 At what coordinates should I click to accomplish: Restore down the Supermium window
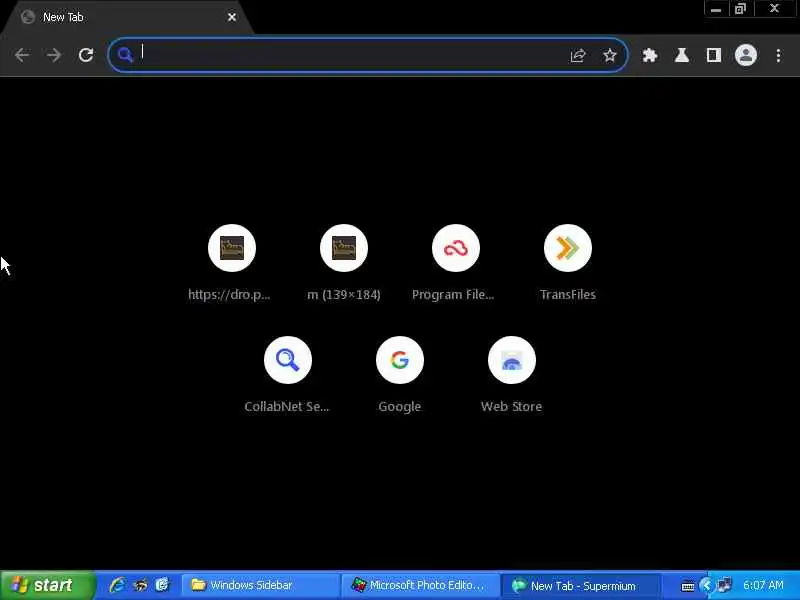click(740, 9)
